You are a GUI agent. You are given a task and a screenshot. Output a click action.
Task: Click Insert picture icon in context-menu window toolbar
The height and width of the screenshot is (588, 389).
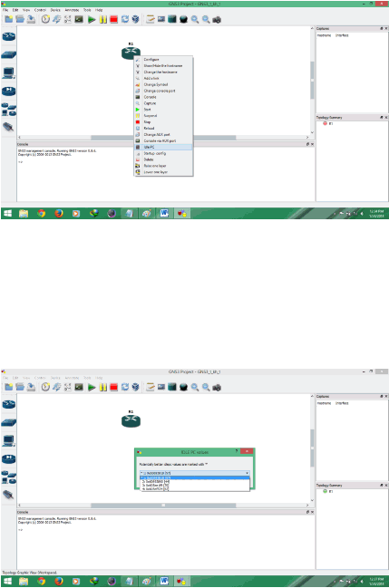click(x=161, y=19)
